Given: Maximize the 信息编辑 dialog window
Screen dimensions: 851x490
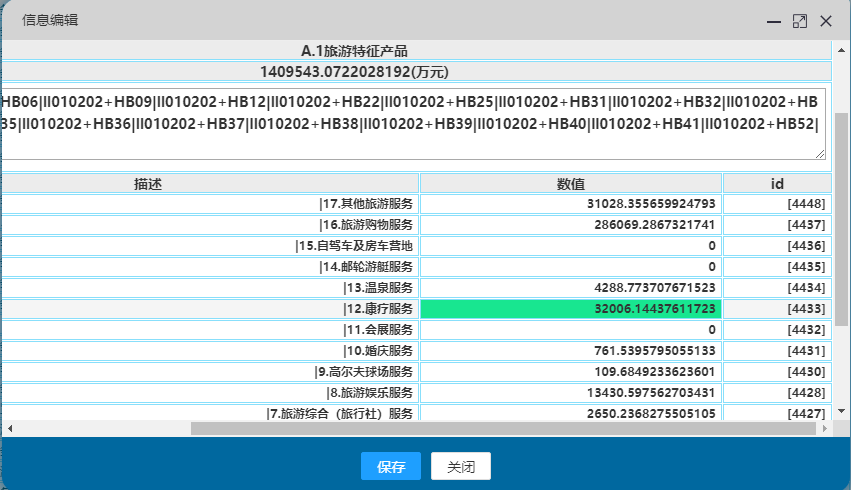Looking at the screenshot, I should (799, 21).
